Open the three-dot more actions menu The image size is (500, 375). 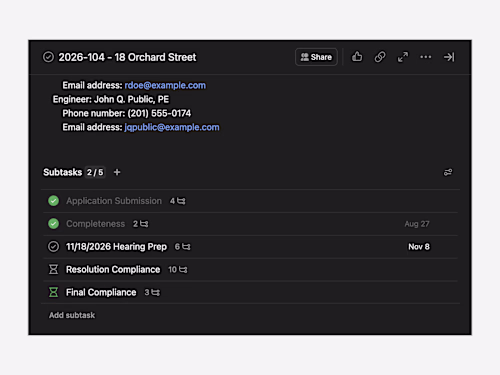426,57
